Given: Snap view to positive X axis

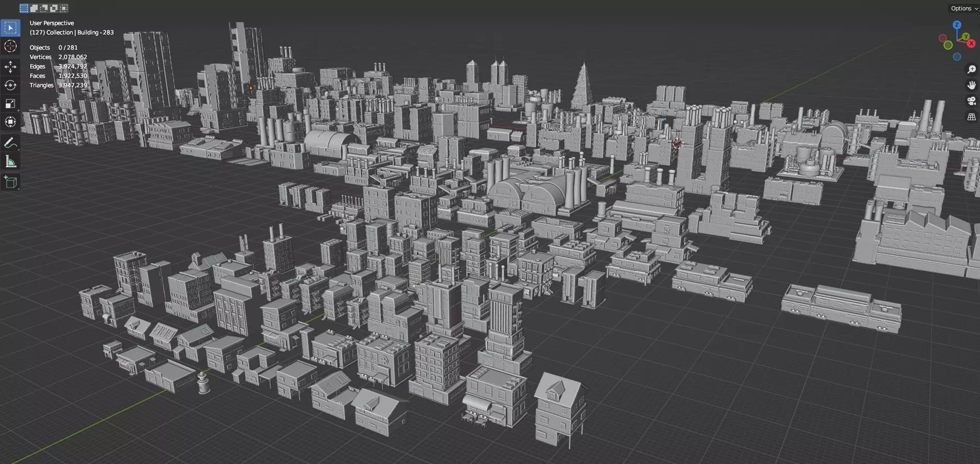Looking at the screenshot, I should pos(971,43).
